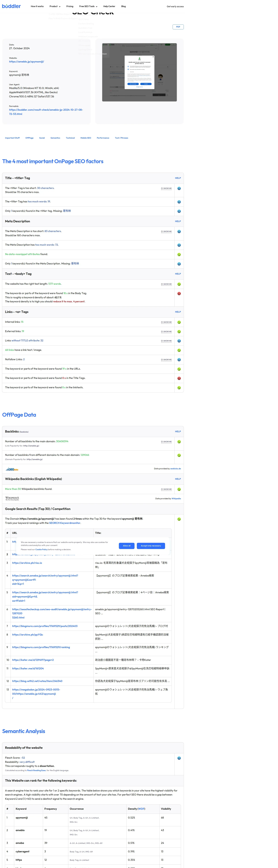
Task: Click red warning icon for keyword density row
Action: 179,294
